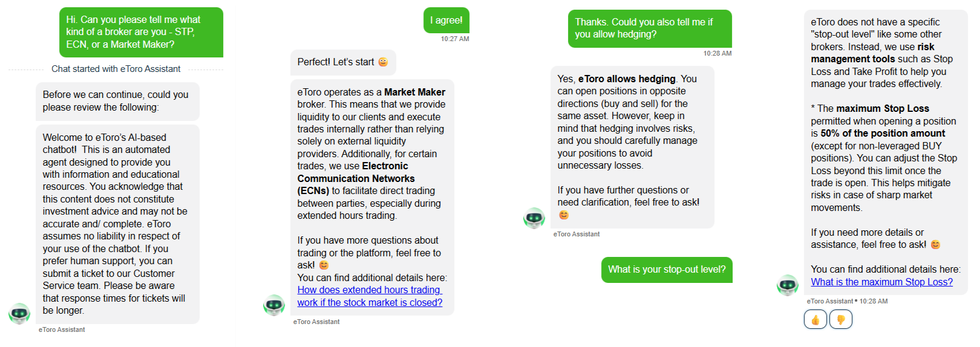Click the green broker type question bubble

pyautogui.click(x=141, y=32)
